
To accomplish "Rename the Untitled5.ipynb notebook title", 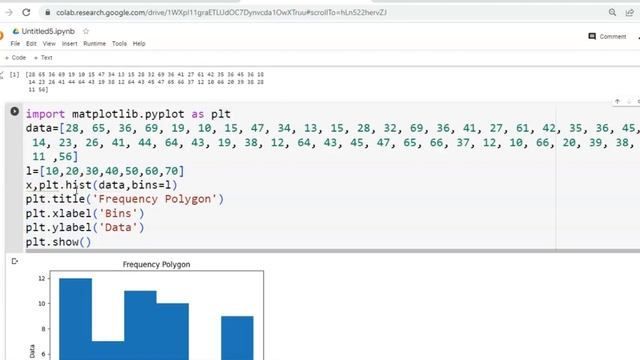I will (x=48, y=31).
